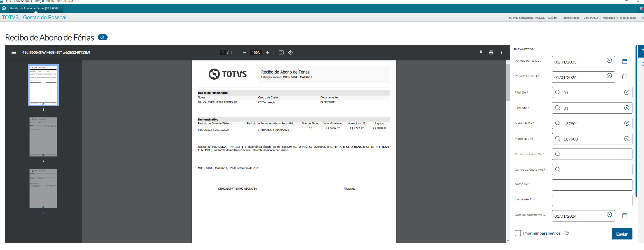The width and height of the screenshot is (644, 250).
Task: Click the Matrícula De input field
Action: (592, 123)
